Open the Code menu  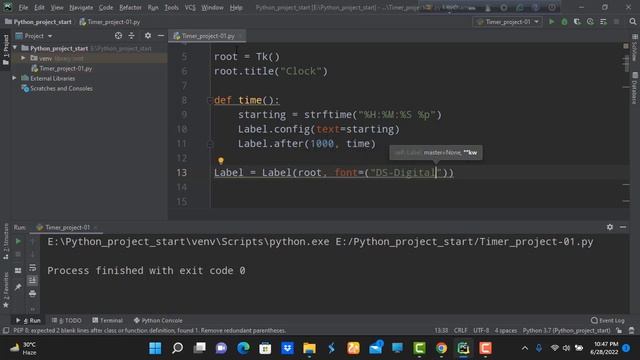click(x=106, y=7)
